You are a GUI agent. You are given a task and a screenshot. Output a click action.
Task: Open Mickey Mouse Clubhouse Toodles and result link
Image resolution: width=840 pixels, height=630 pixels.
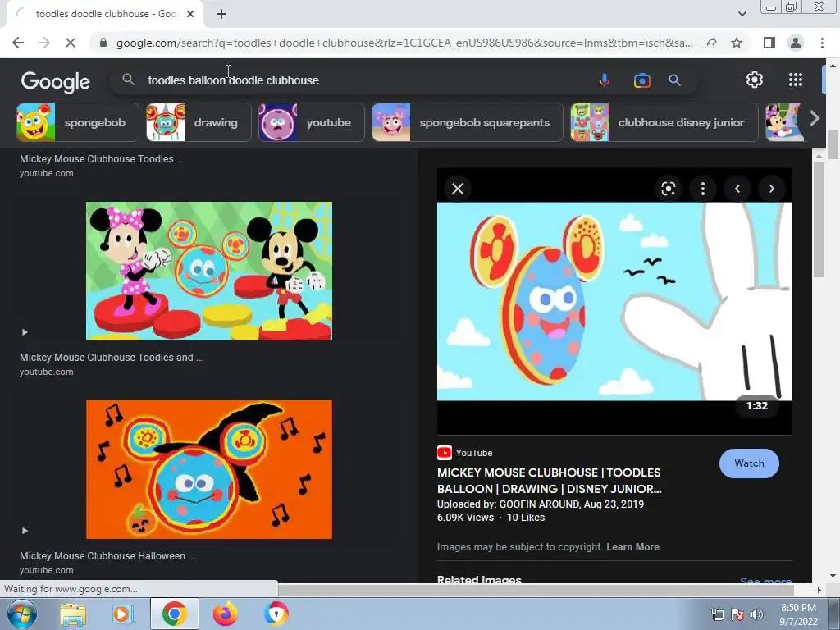click(x=112, y=358)
